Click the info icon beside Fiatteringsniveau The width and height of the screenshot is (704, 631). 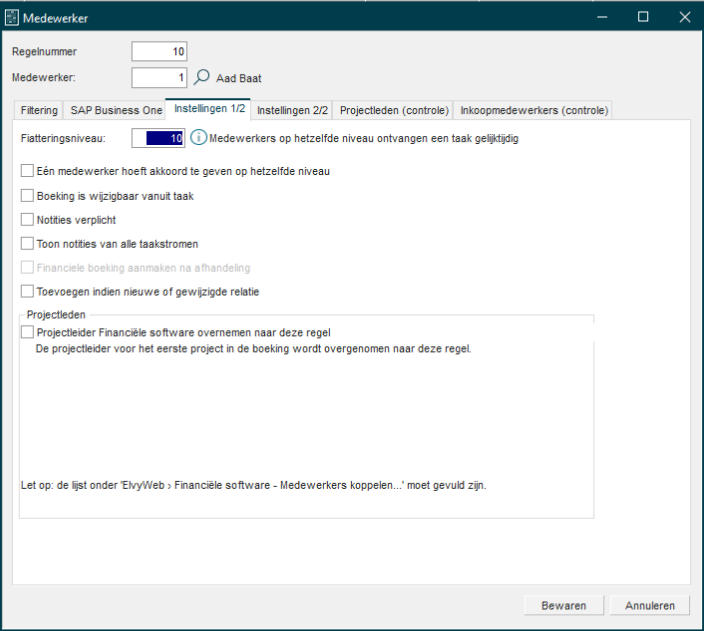click(x=199, y=138)
